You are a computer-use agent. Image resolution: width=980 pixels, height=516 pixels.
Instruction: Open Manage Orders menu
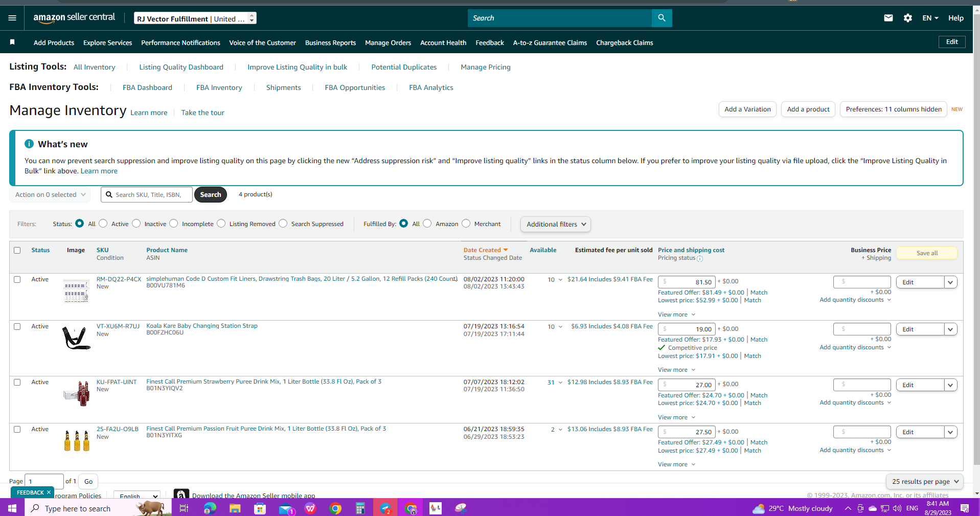click(388, 42)
